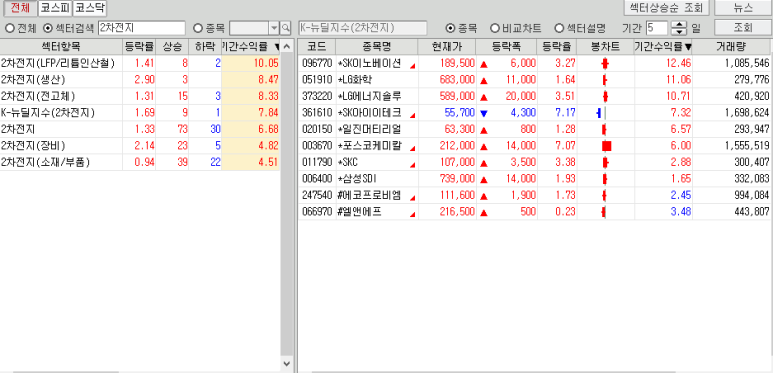773x373 pixels.
Task: Click the up triangle in 삼성SDI row
Action: (484, 179)
